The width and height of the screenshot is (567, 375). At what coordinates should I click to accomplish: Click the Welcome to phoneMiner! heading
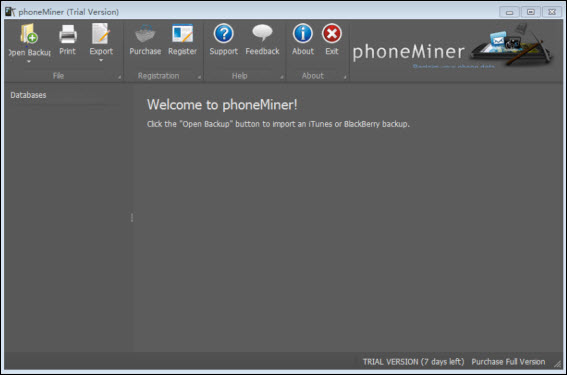click(222, 105)
